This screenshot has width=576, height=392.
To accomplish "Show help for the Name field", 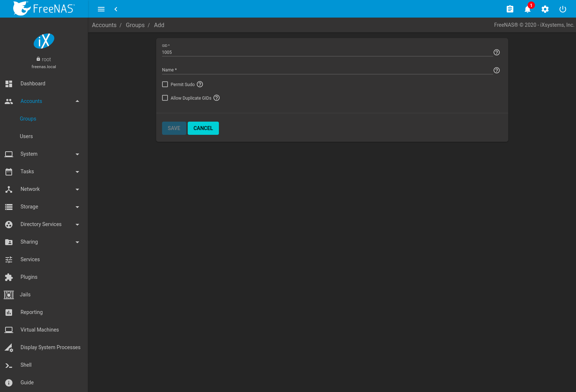I will coord(496,70).
